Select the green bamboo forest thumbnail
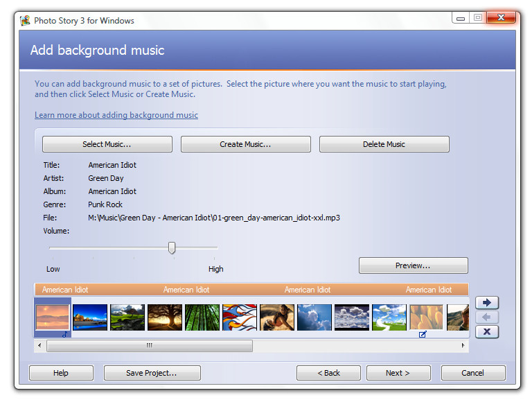 pos(202,317)
